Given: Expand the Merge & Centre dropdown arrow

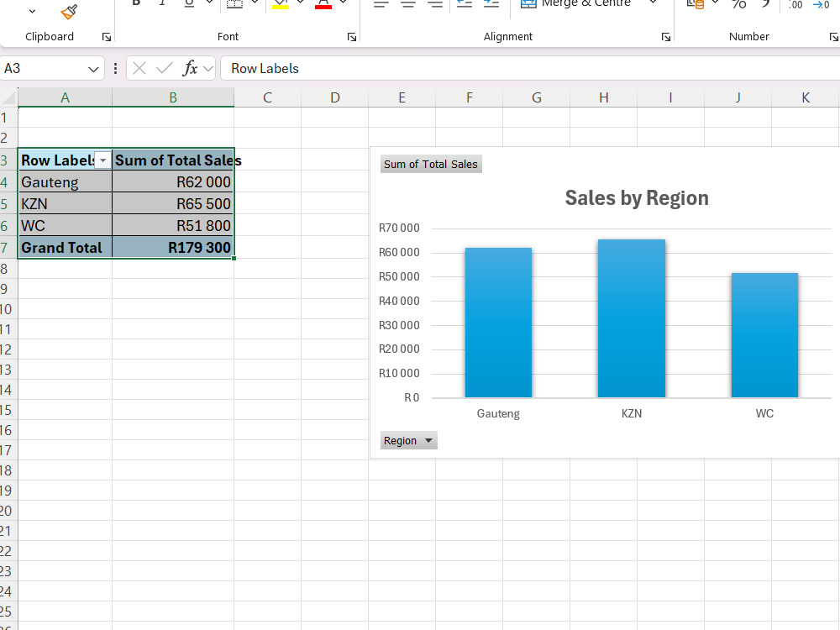Looking at the screenshot, I should click(653, 3).
